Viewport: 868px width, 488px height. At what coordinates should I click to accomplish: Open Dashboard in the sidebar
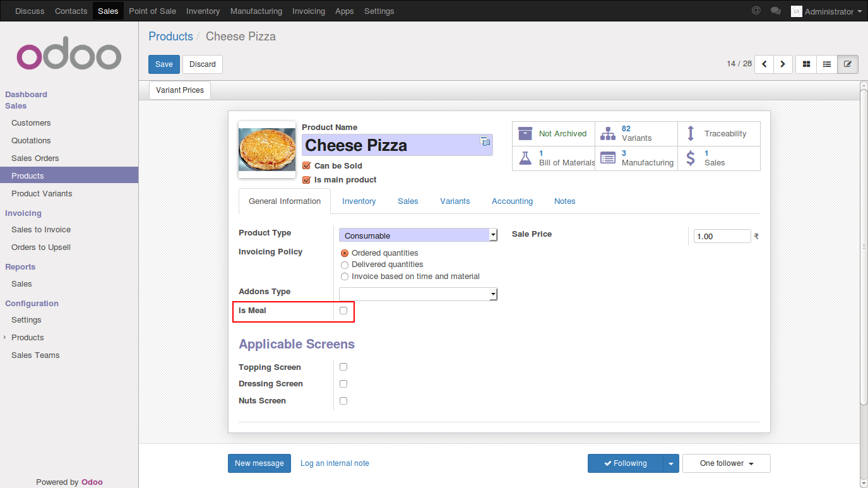click(x=27, y=95)
